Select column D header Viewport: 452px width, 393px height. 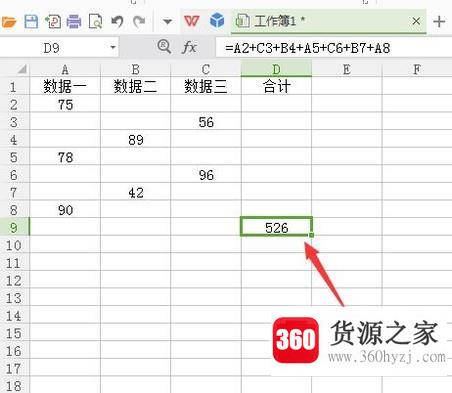pyautogui.click(x=276, y=69)
